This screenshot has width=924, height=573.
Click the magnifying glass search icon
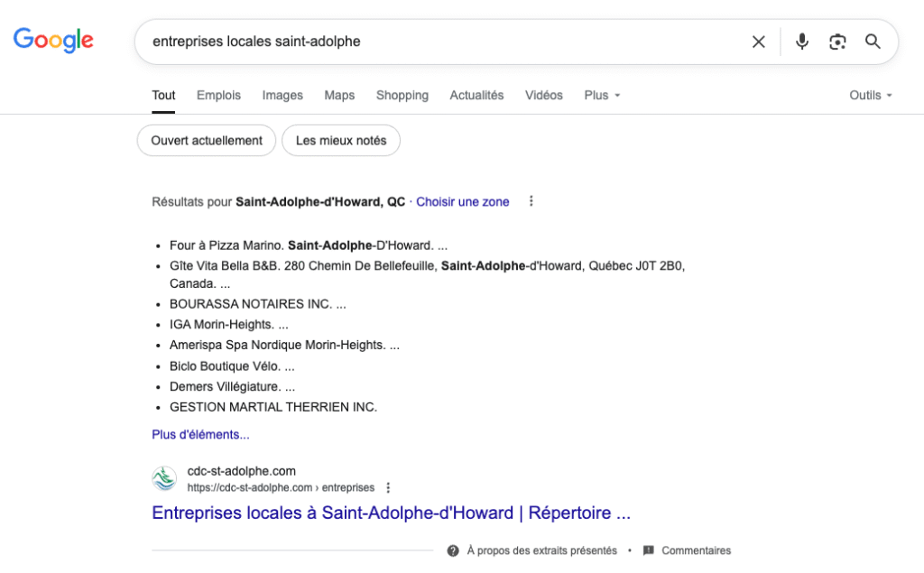(x=873, y=42)
